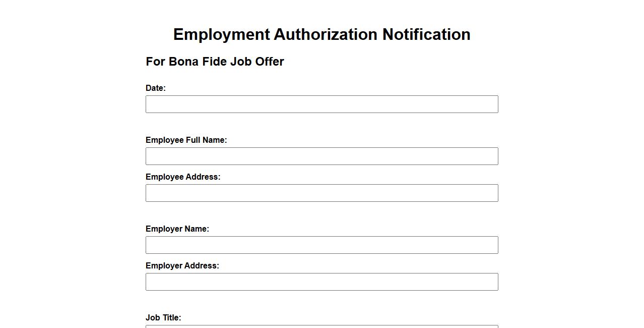
Task: Click the "Employer Name:" label
Action: click(177, 229)
